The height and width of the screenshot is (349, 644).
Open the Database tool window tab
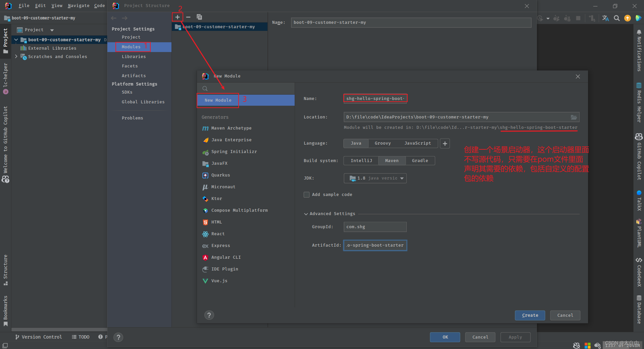pyautogui.click(x=639, y=309)
